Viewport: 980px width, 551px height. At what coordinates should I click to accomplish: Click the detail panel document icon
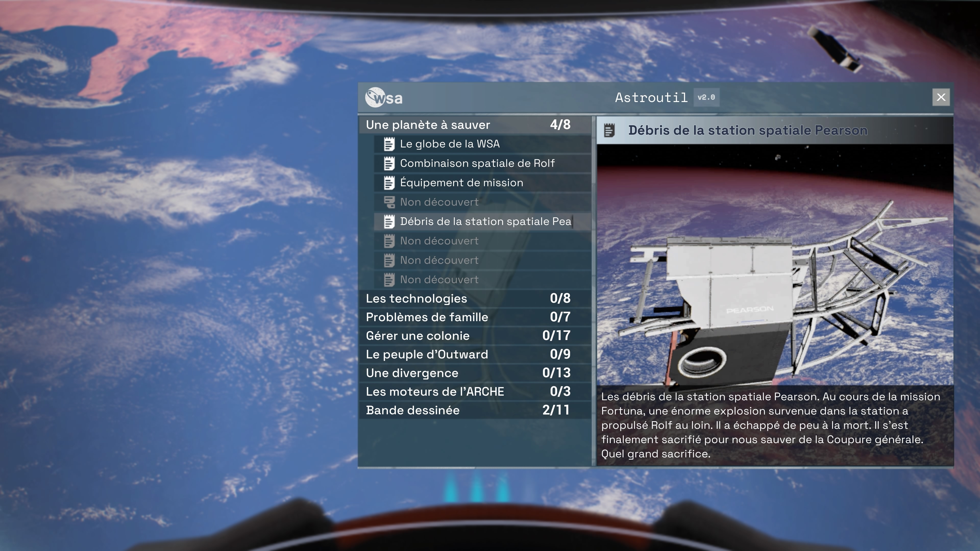(609, 130)
